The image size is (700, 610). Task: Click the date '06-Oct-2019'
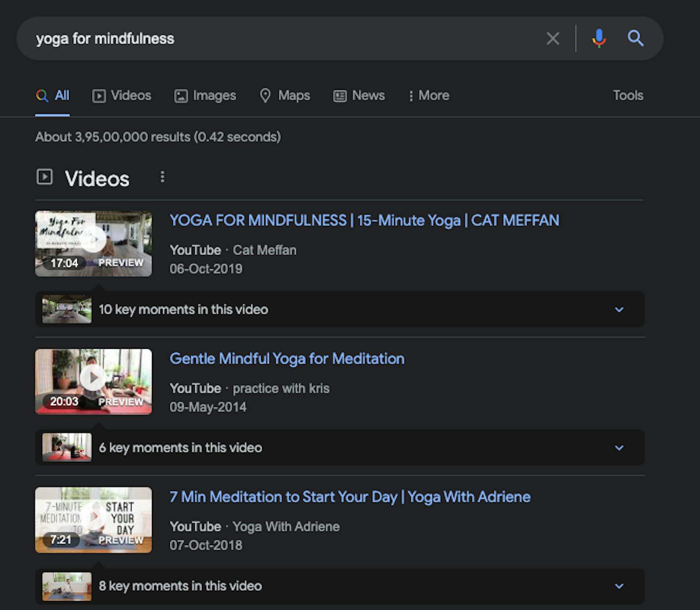(x=206, y=269)
